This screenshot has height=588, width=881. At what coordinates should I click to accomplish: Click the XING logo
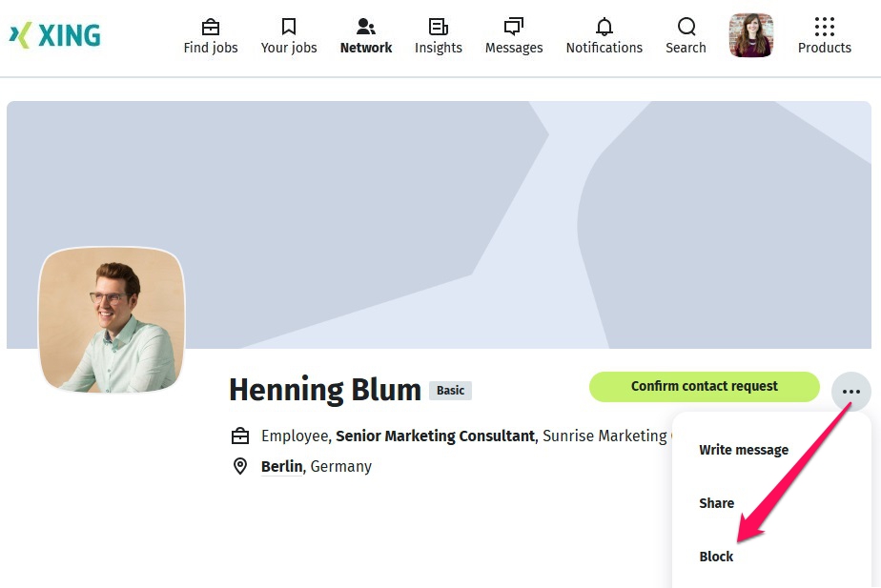click(55, 36)
